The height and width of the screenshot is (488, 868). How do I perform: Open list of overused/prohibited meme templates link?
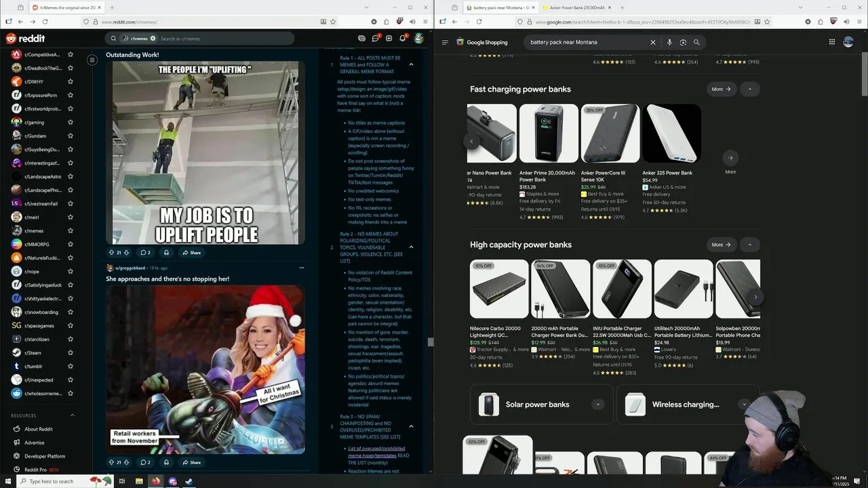pyautogui.click(x=376, y=451)
